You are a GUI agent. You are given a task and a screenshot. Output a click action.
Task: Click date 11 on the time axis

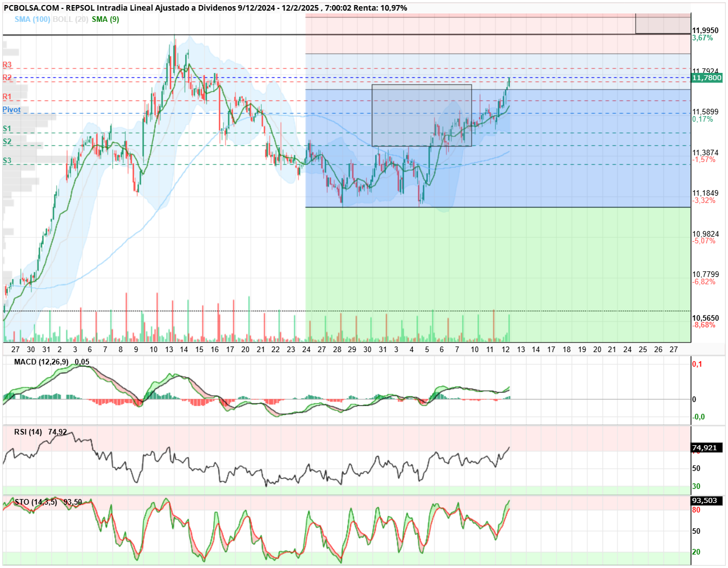490,349
